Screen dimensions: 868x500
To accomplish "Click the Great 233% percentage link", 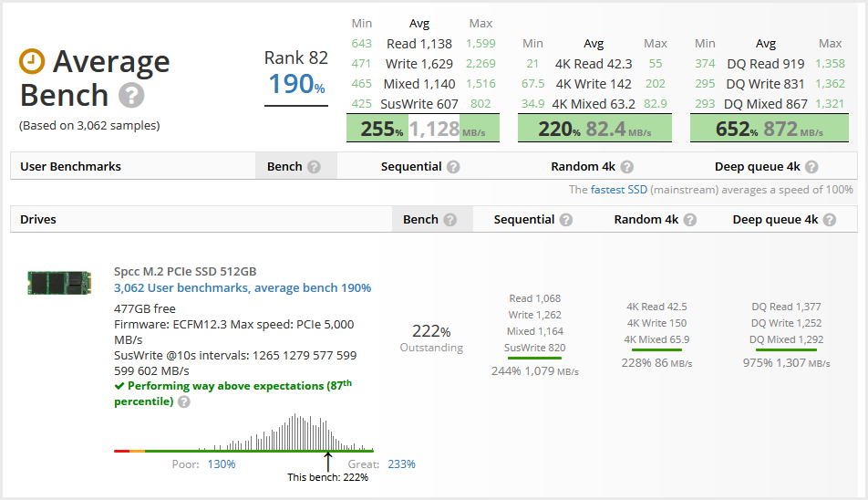I will (401, 464).
